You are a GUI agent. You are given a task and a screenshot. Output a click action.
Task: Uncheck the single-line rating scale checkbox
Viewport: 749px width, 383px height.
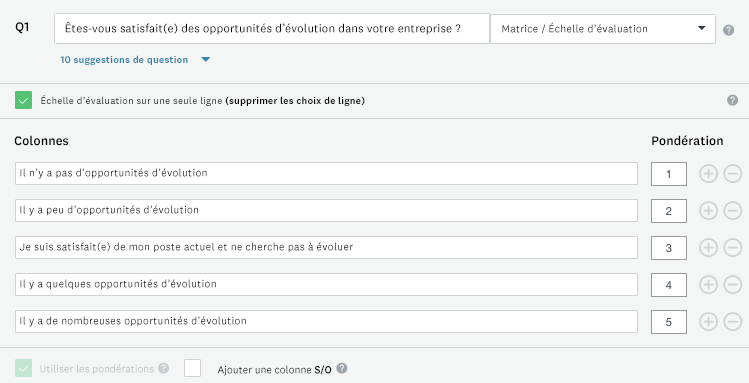(x=23, y=100)
